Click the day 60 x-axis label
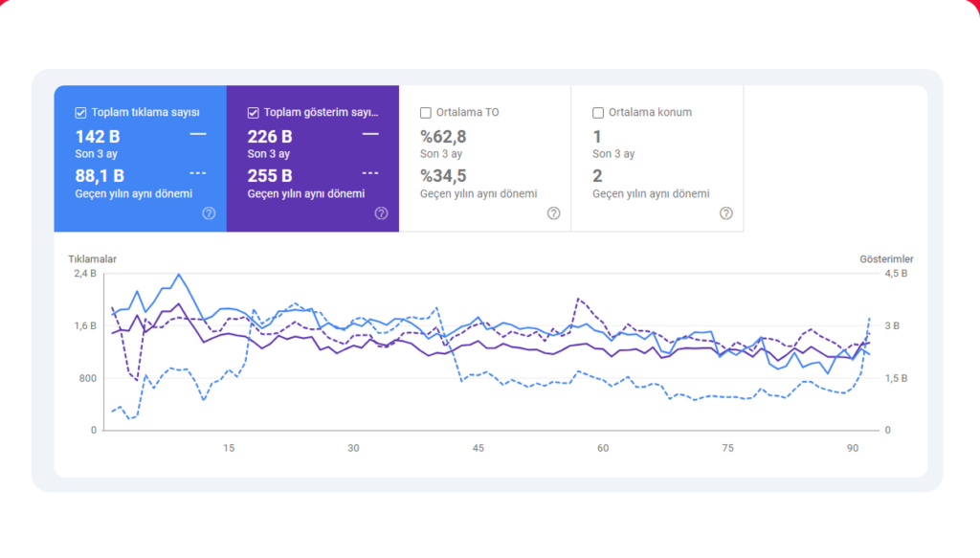This screenshot has width=980, height=558. (x=603, y=448)
